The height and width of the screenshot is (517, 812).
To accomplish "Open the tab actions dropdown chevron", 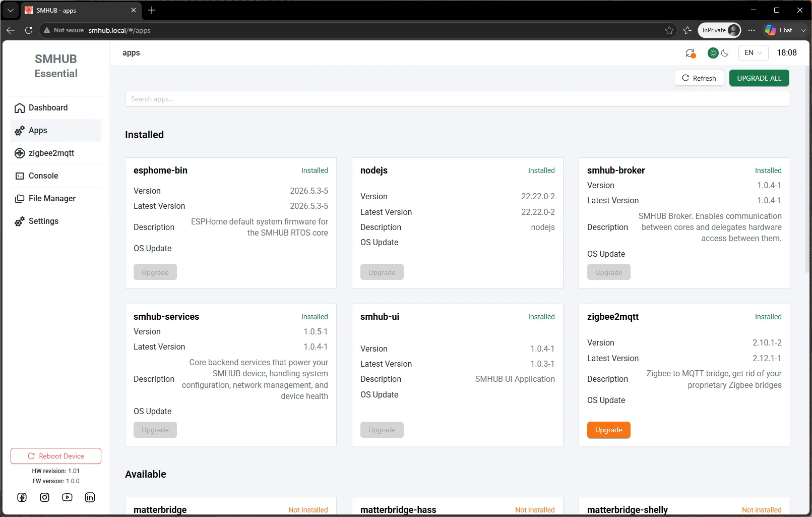I will coord(11,10).
